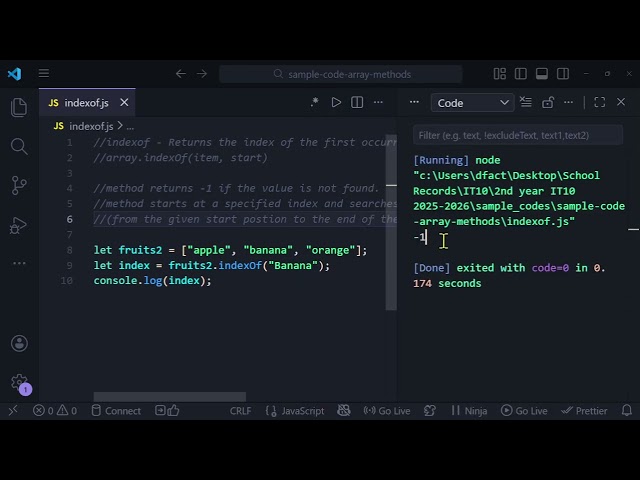The height and width of the screenshot is (480, 640).
Task: Click the VS Code logo in title bar
Action: [x=15, y=74]
